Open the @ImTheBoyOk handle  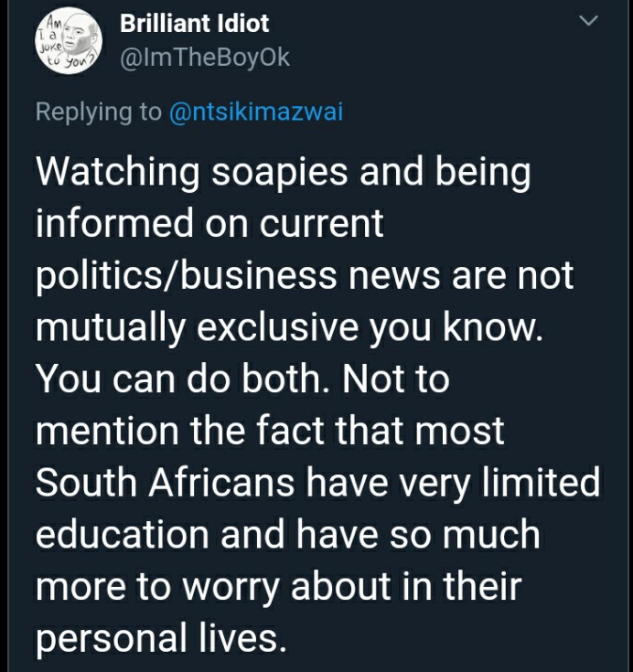pyautogui.click(x=205, y=58)
